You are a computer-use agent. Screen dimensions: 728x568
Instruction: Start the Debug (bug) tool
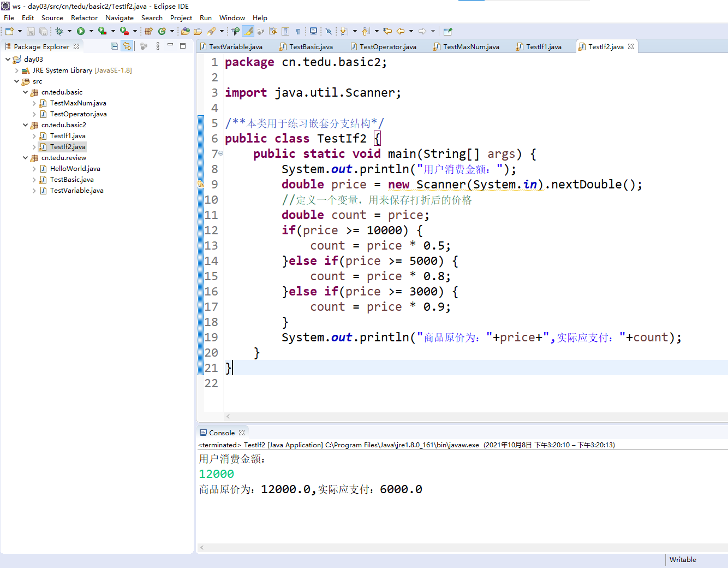[x=59, y=31]
